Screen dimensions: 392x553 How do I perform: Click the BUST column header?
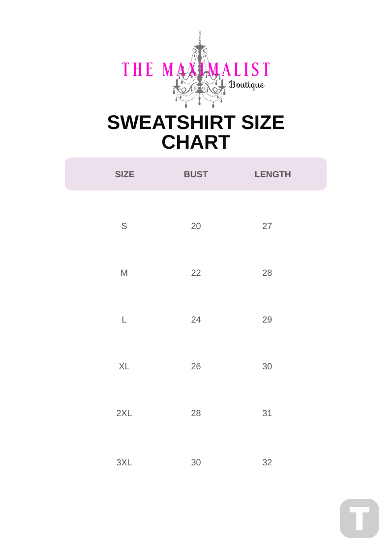(196, 174)
